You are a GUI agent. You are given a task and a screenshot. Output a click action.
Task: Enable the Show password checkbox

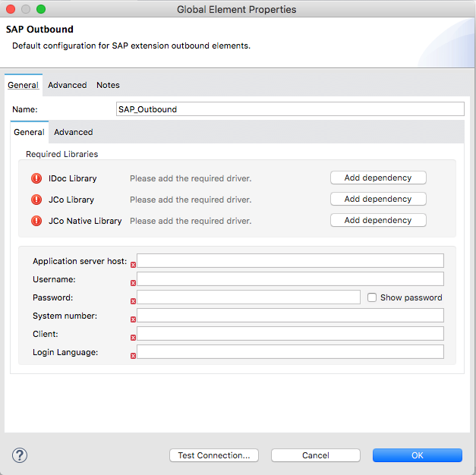click(371, 297)
